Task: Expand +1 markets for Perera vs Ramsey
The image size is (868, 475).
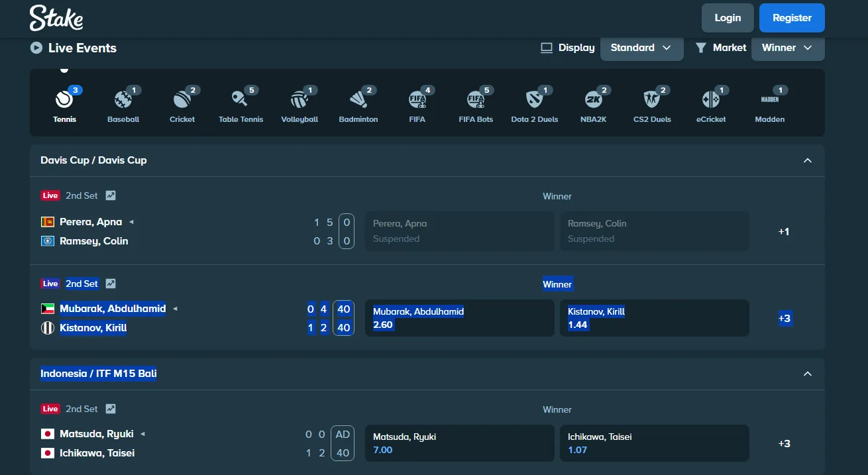Action: [784, 232]
